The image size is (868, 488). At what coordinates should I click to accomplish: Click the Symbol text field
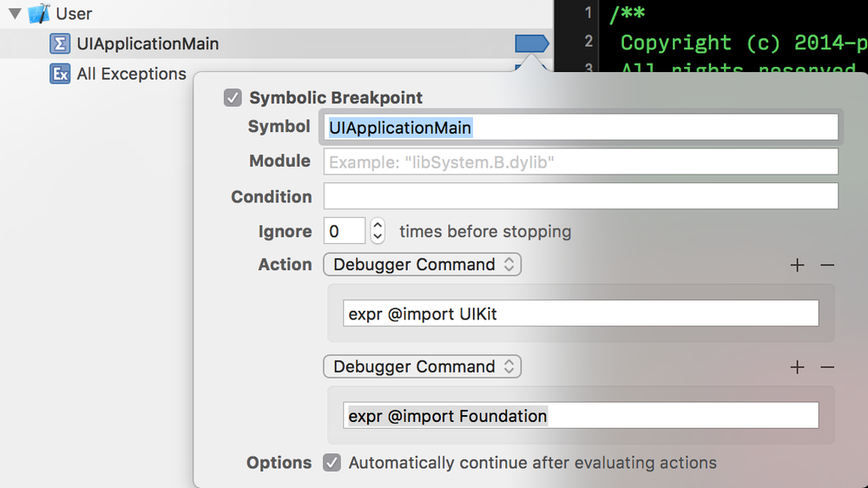click(581, 127)
